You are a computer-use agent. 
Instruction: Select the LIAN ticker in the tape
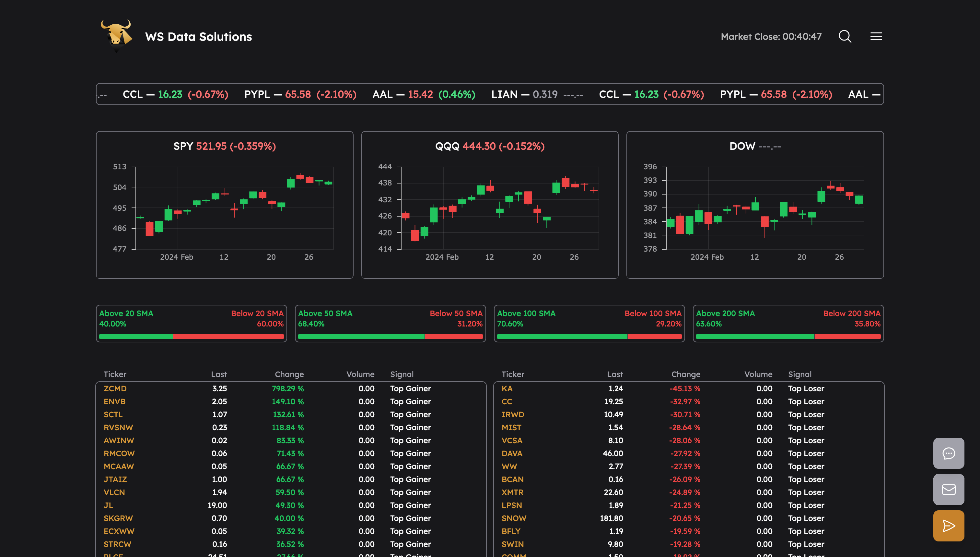[x=537, y=94]
